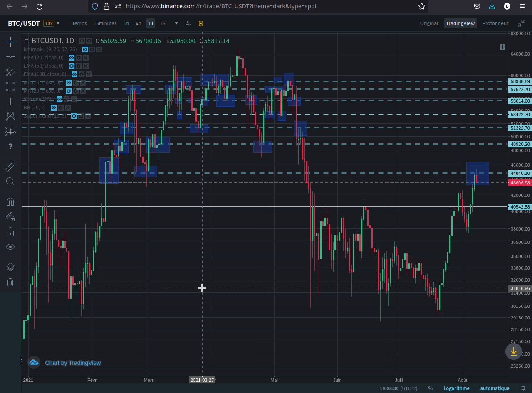
Task: Open technical indicators settings icon
Action: [188, 23]
